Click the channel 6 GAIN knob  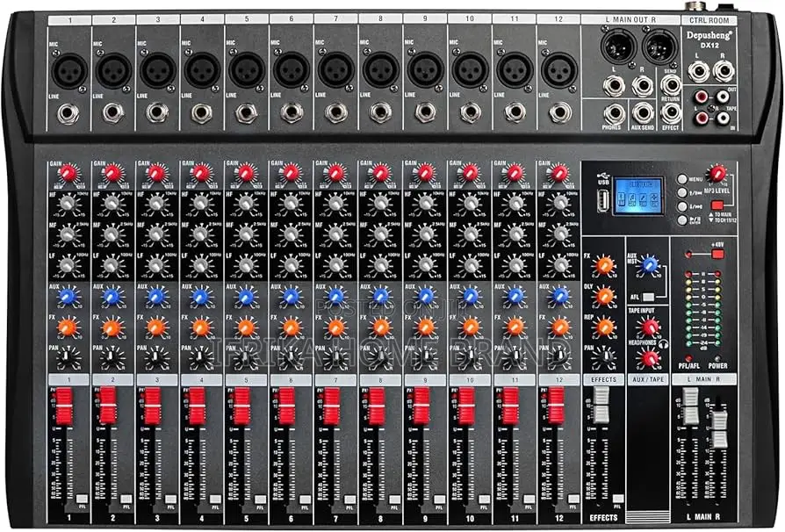(291, 174)
